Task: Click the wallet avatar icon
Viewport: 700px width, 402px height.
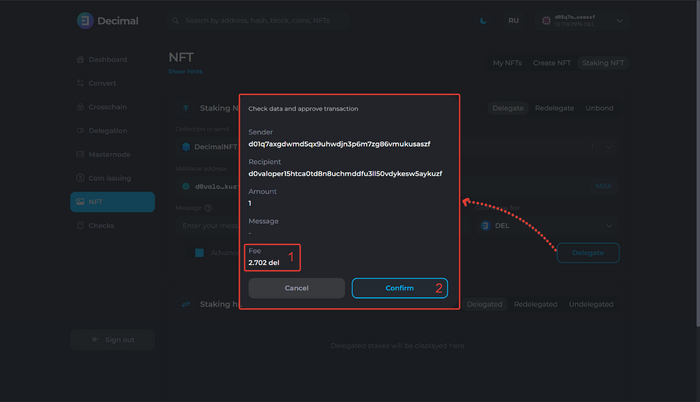Action: [x=546, y=21]
